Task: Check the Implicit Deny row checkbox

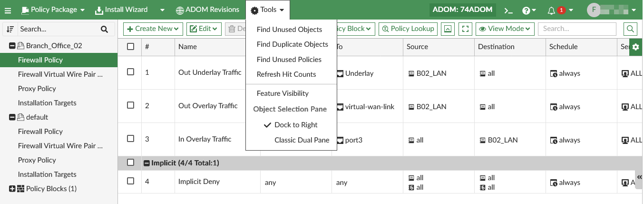Action: [x=131, y=181]
